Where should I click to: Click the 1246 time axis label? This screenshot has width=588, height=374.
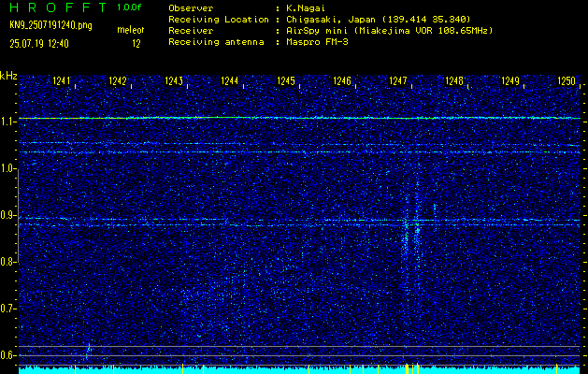tap(342, 80)
